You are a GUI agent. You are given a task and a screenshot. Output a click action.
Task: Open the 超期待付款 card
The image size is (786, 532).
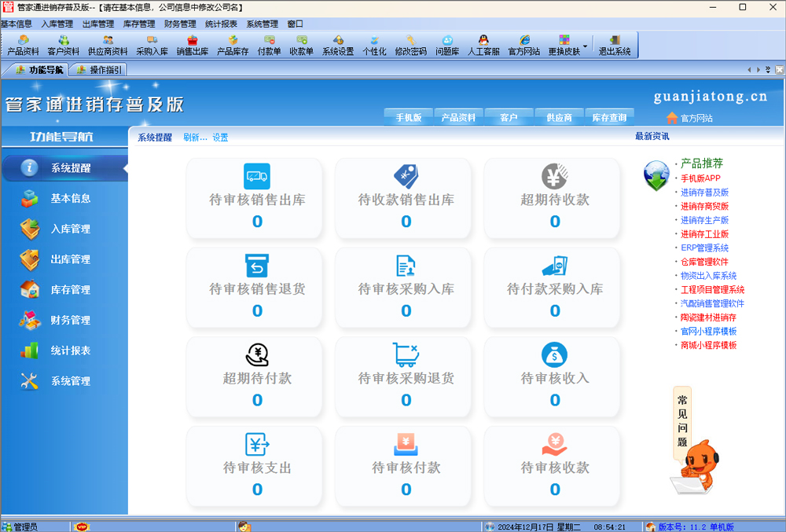(x=254, y=376)
